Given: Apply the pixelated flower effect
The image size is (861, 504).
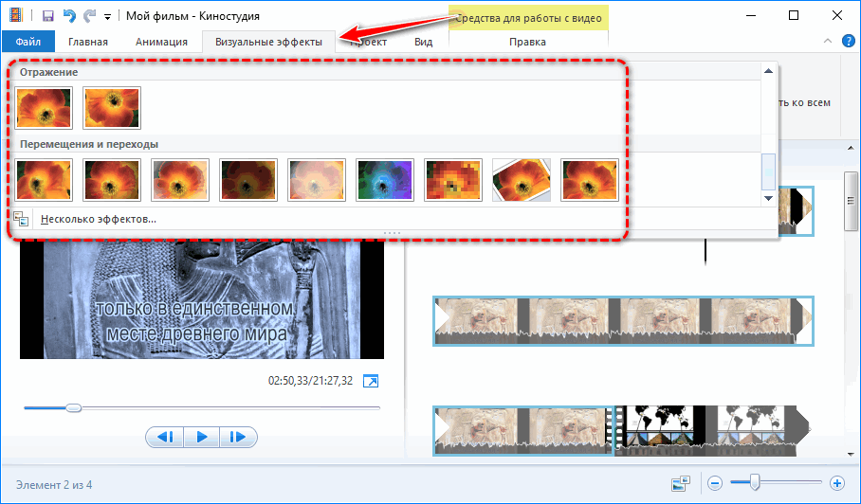Looking at the screenshot, I should pyautogui.click(x=453, y=180).
